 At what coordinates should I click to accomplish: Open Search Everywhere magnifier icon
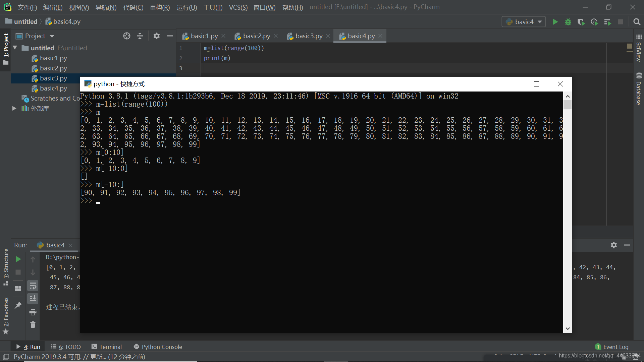tap(637, 22)
